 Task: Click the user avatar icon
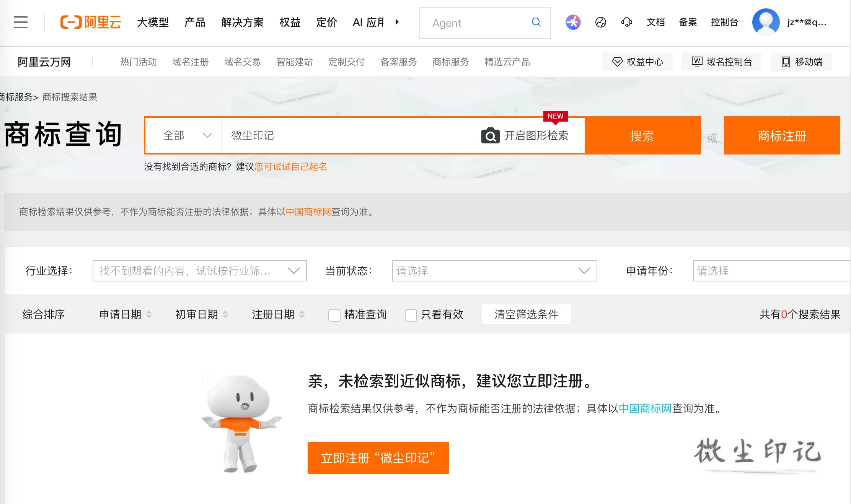click(766, 22)
